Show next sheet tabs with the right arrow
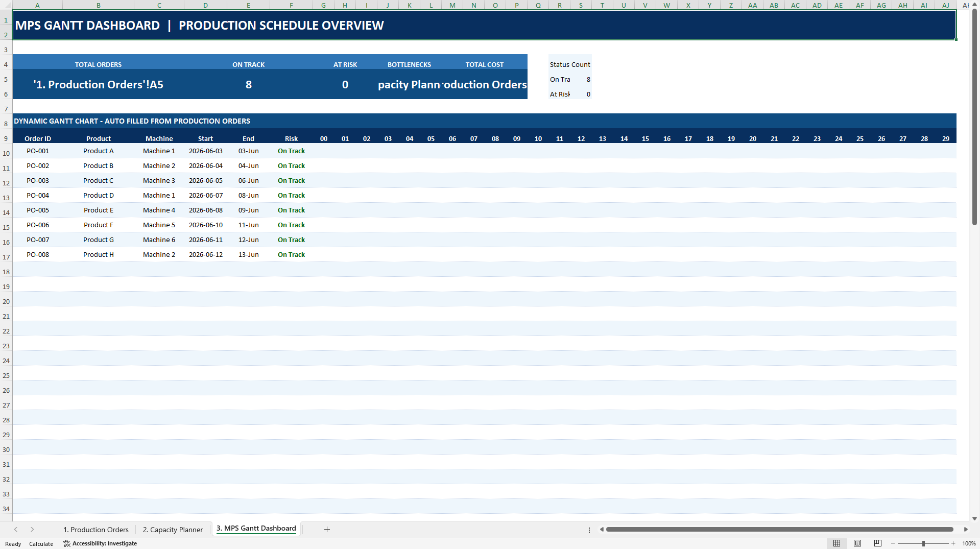 [x=32, y=530]
